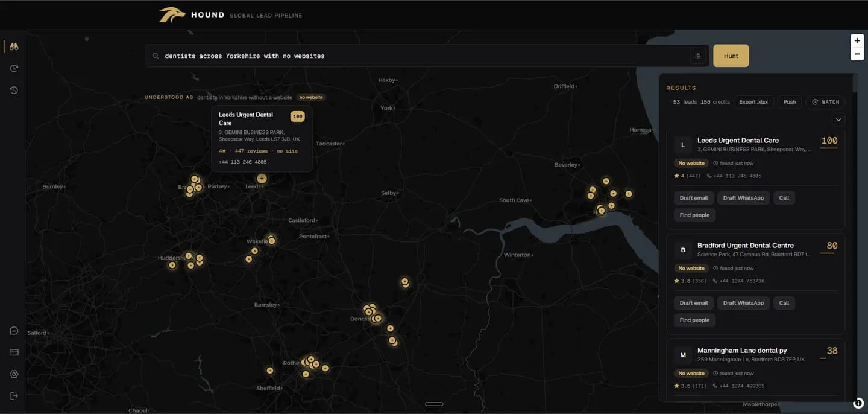The height and width of the screenshot is (414, 868).
Task: Draft WhatsApp for Bradford Urgent Dental Centre
Action: [743, 303]
